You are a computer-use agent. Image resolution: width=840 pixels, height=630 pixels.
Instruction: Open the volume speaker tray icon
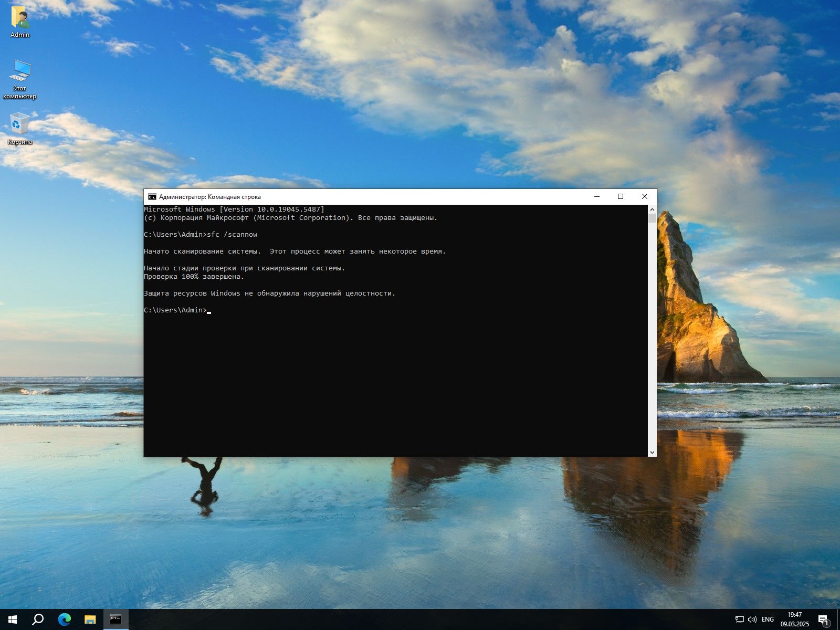click(752, 619)
